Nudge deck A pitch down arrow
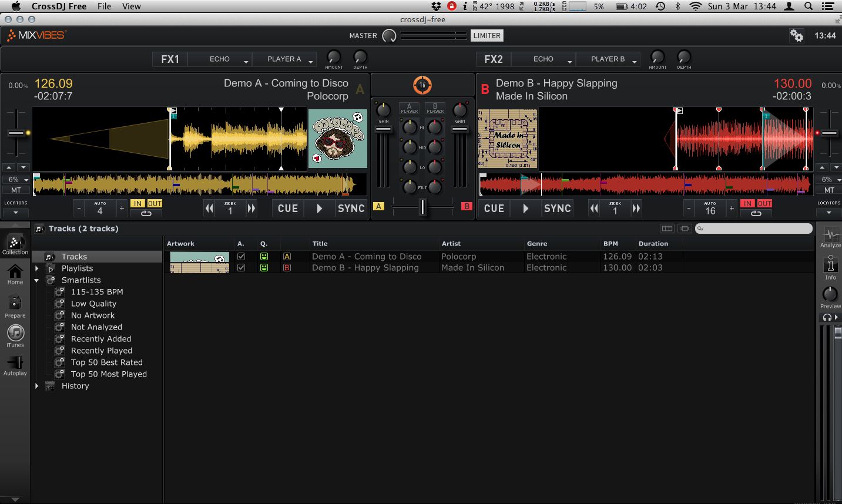Image resolution: width=842 pixels, height=504 pixels. [23, 167]
